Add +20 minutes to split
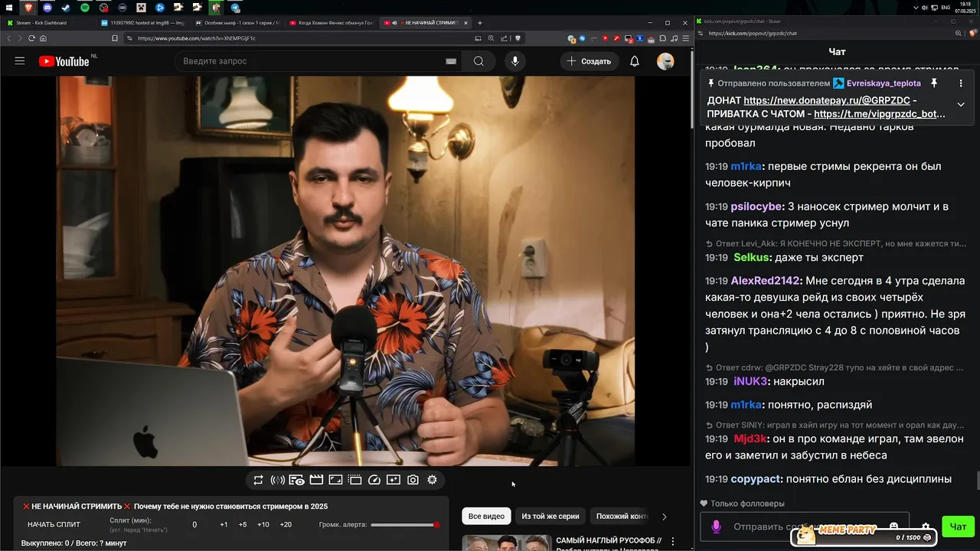The image size is (980, 551). 286,524
